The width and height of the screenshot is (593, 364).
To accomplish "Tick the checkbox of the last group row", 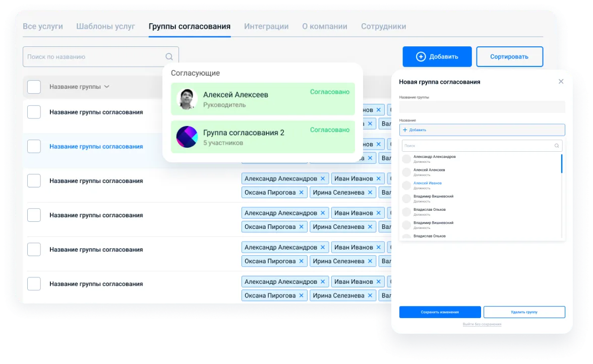I will 34,284.
